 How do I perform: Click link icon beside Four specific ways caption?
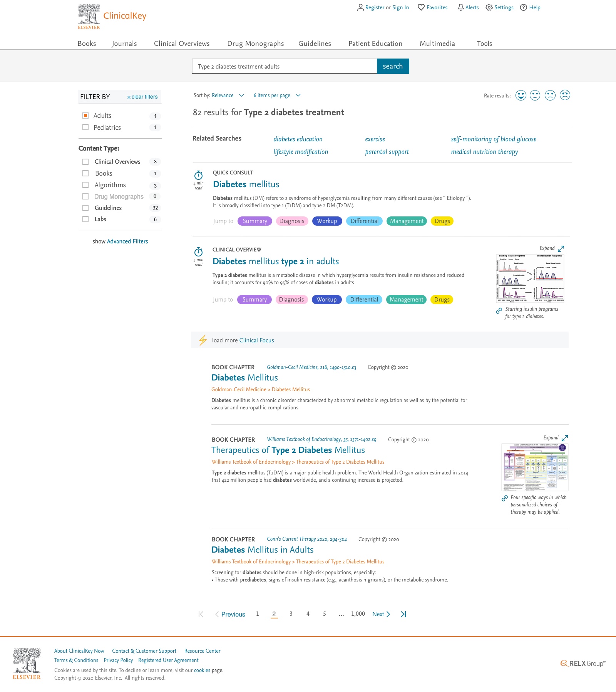505,498
